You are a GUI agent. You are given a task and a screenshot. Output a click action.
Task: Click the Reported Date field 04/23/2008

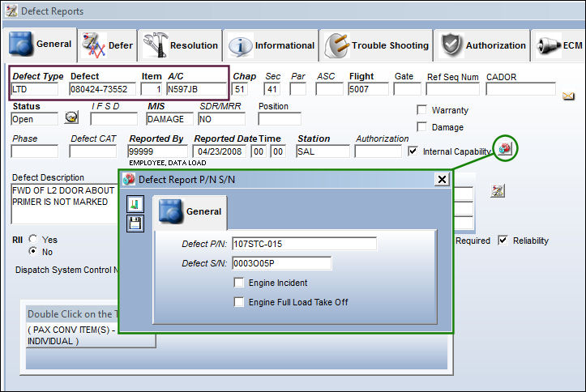pos(220,151)
